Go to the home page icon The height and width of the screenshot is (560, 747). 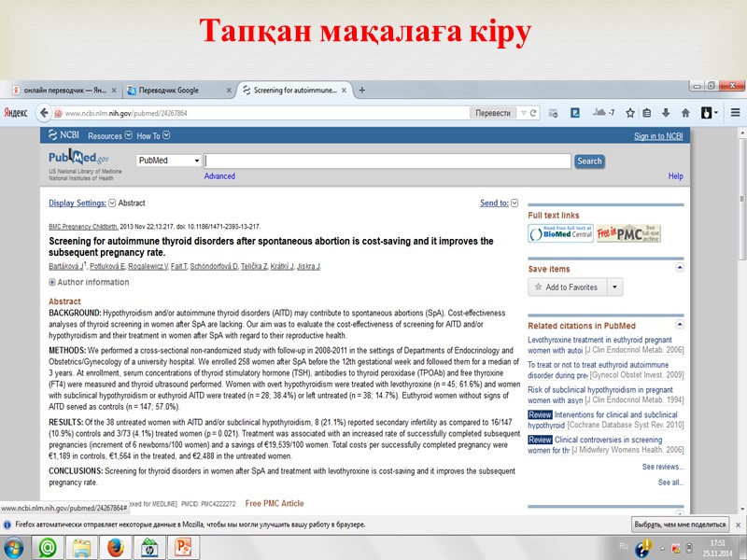[x=685, y=113]
